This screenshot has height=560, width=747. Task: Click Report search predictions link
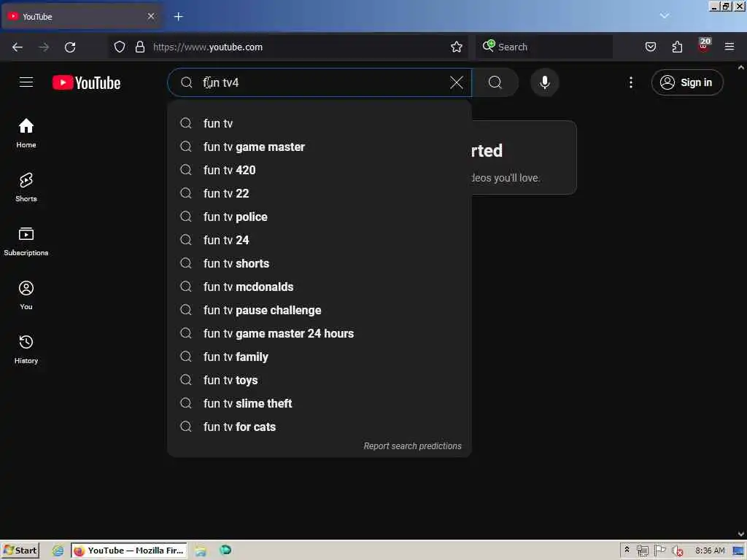click(x=413, y=446)
